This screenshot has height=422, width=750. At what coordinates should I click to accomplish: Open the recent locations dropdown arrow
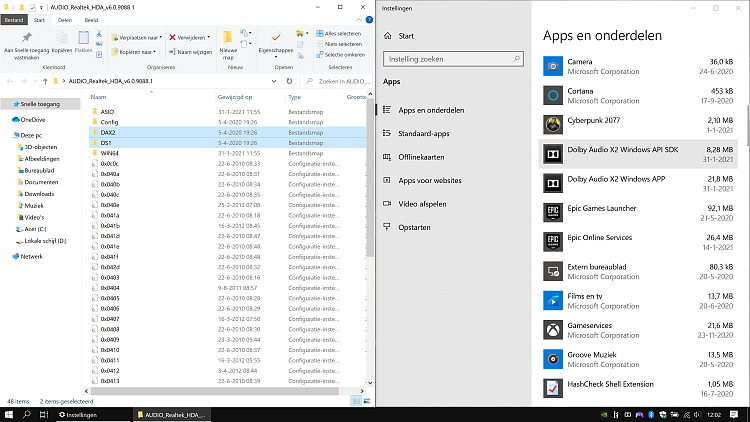[35, 81]
